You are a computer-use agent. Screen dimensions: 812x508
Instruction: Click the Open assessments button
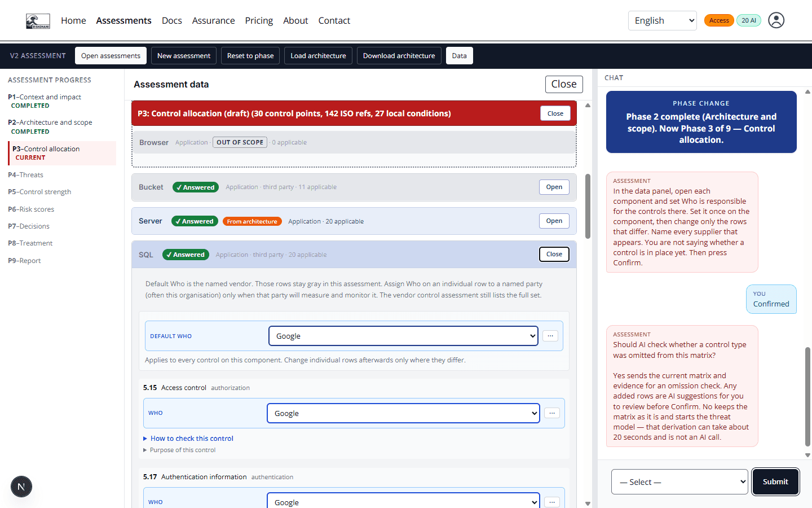click(111, 56)
